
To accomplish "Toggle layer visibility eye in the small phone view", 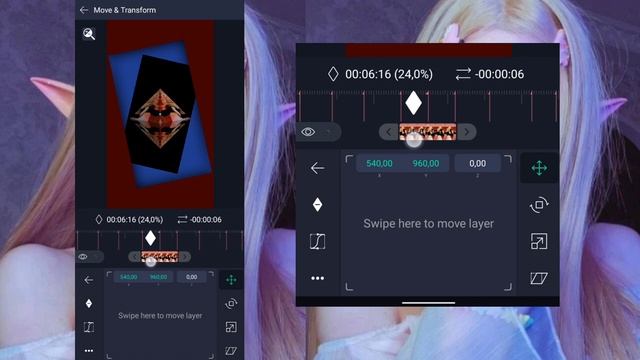I will 83,257.
